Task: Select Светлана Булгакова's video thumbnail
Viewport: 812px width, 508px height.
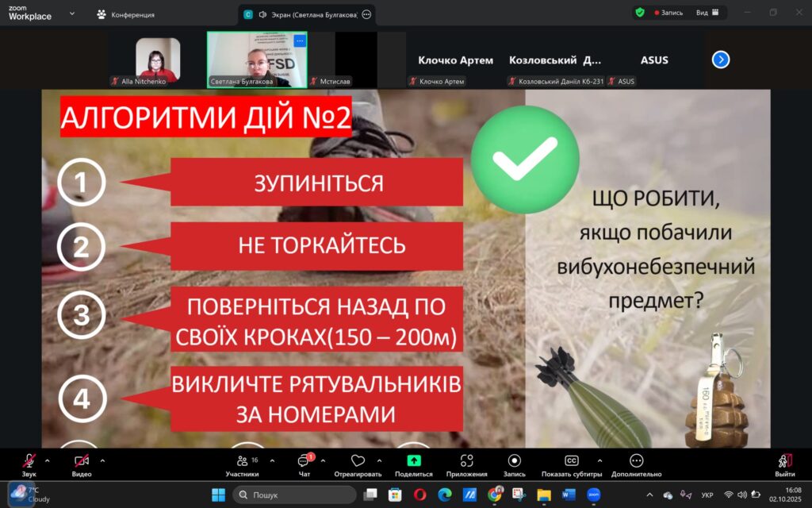Action: [256, 60]
